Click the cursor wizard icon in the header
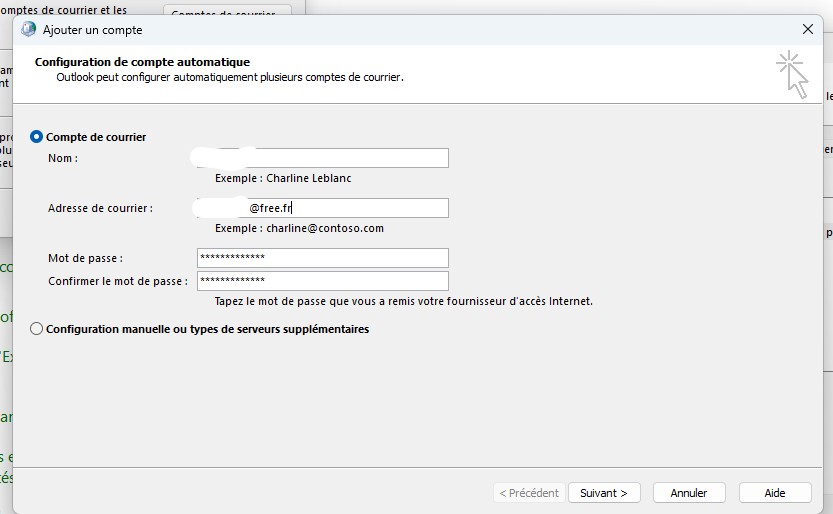The image size is (833, 514). pos(792,74)
